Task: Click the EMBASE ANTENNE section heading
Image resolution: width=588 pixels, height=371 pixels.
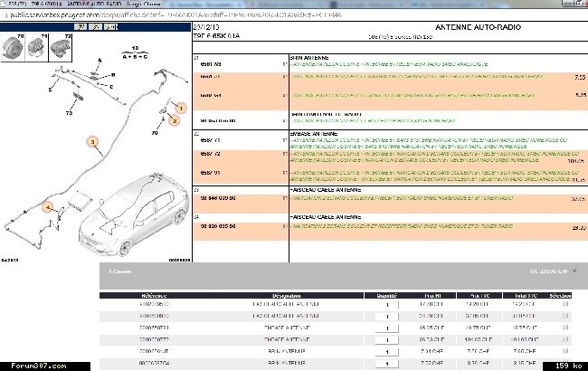Action: [314, 134]
